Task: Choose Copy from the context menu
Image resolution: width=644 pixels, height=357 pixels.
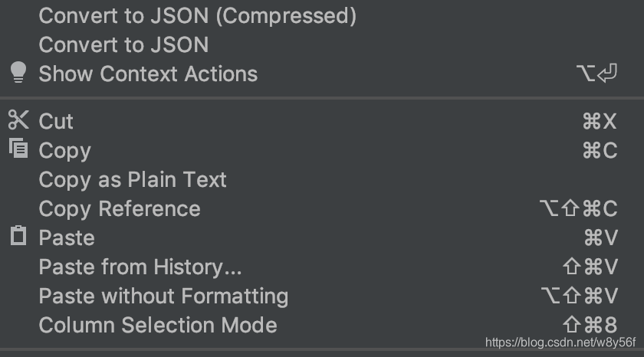Action: (64, 150)
